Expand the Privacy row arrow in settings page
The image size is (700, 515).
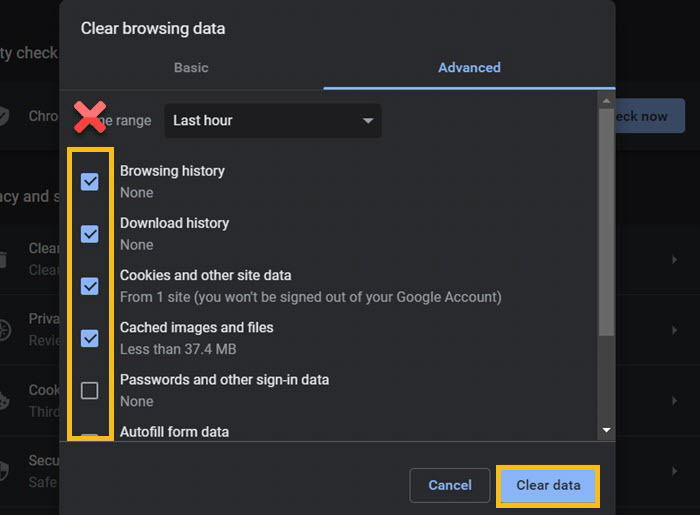674,330
